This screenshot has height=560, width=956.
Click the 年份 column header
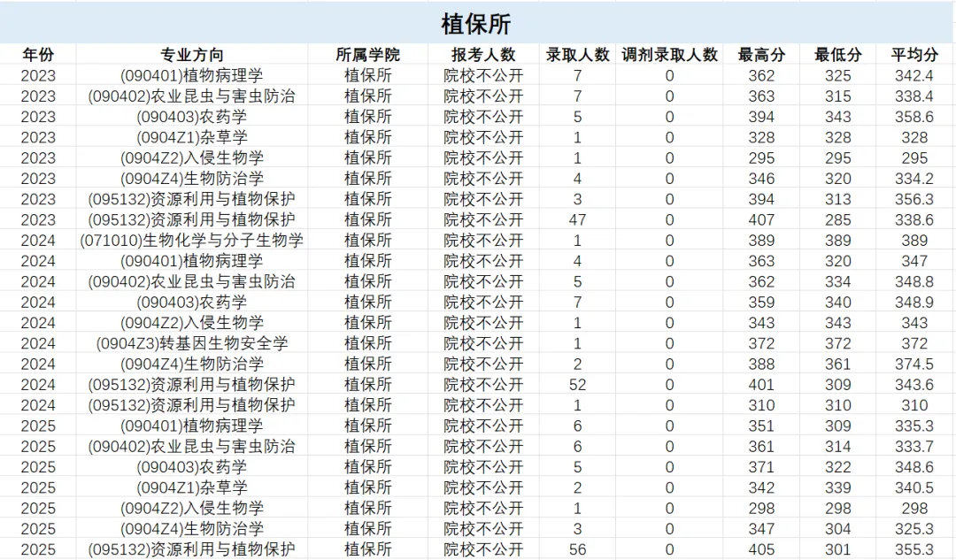[38, 55]
